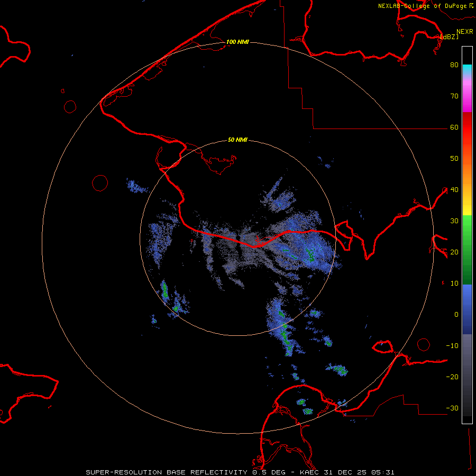Click the 80 value on dBZ scale
This screenshot has width=476, height=476.
click(454, 65)
